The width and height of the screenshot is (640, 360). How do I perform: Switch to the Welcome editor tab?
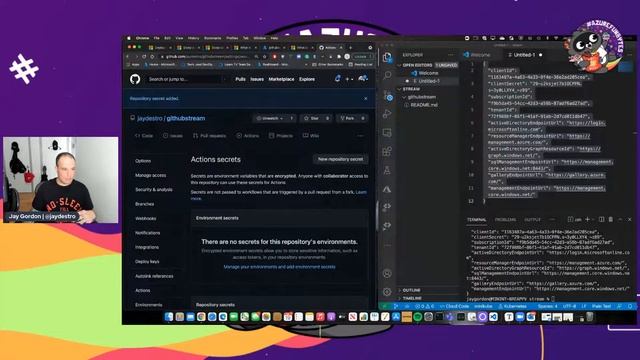(477, 55)
